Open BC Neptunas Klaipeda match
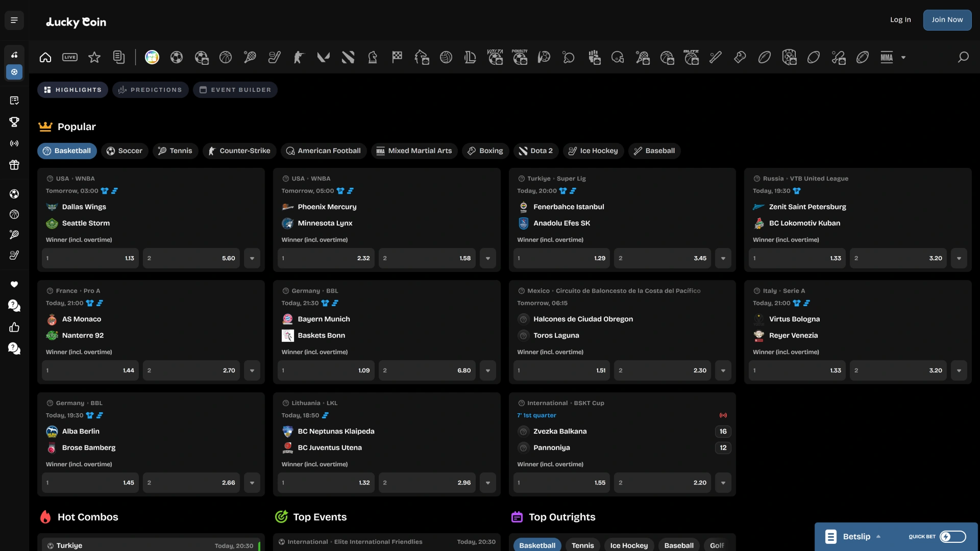 click(336, 431)
